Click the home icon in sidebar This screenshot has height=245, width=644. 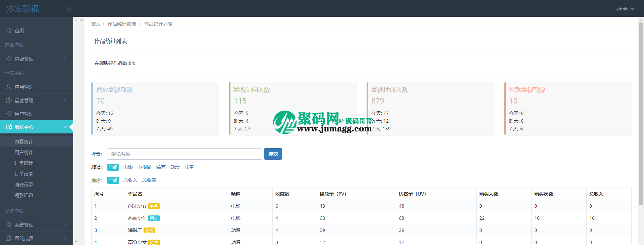tap(9, 31)
